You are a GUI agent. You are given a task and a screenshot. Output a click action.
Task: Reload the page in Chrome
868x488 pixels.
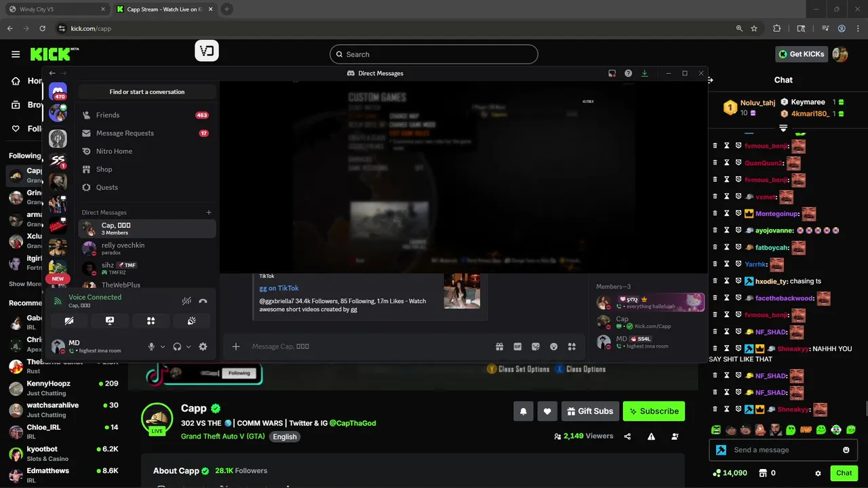[43, 28]
